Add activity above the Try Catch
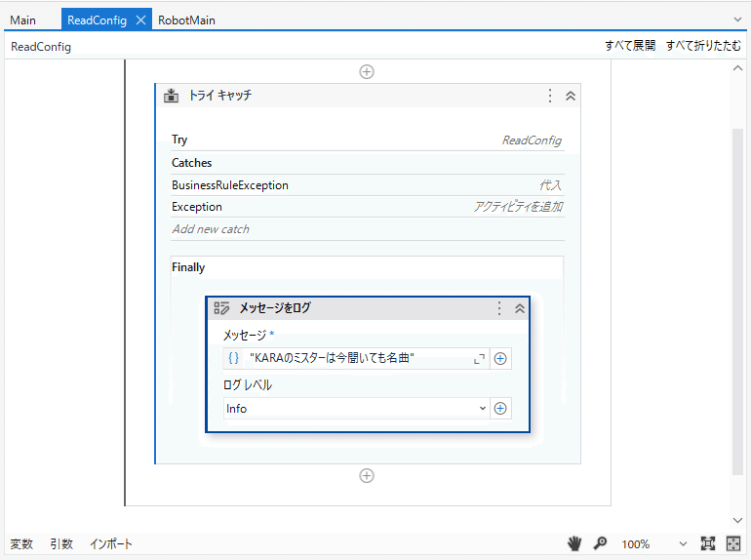751x560 pixels. point(367,72)
